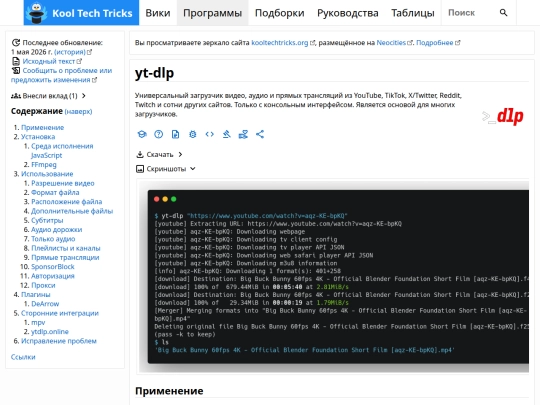Click the share icon
540x405 pixels.
click(x=260, y=134)
